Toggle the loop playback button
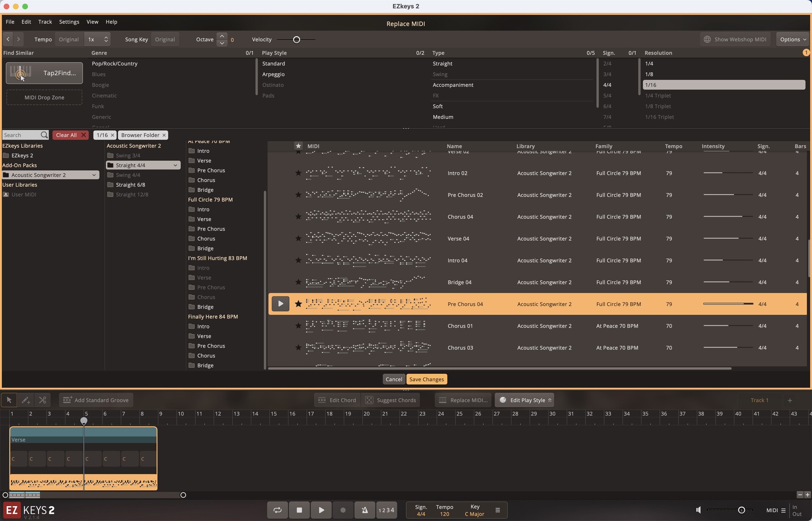The width and height of the screenshot is (812, 521). [277, 510]
